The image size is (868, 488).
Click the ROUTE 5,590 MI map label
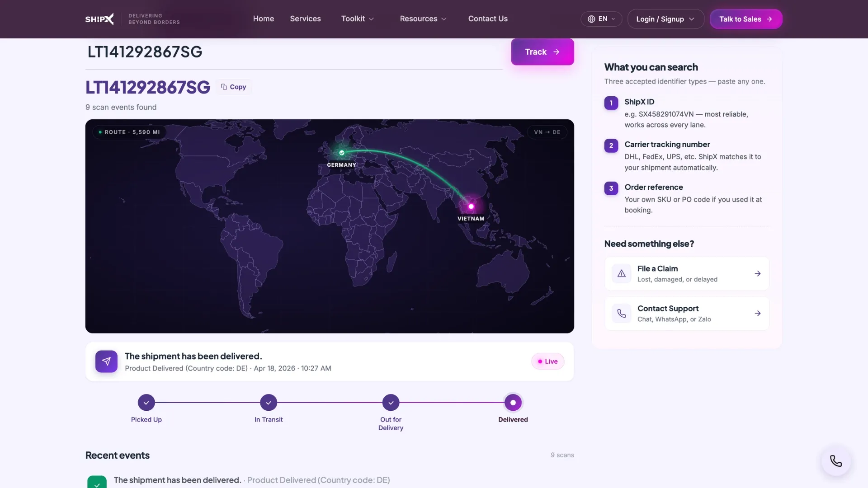(129, 132)
